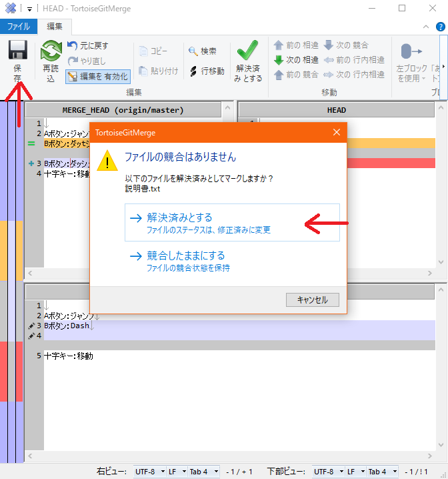
Task: Open the File (ファイル) tab
Action: (19, 27)
